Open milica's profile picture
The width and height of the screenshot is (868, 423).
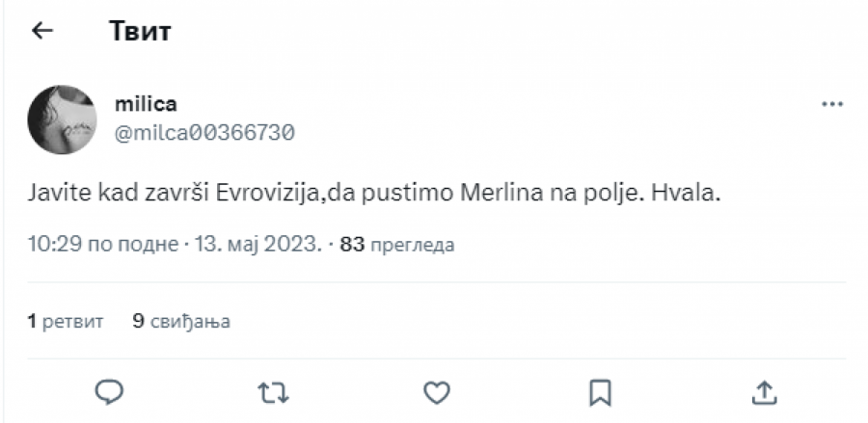[x=62, y=119]
